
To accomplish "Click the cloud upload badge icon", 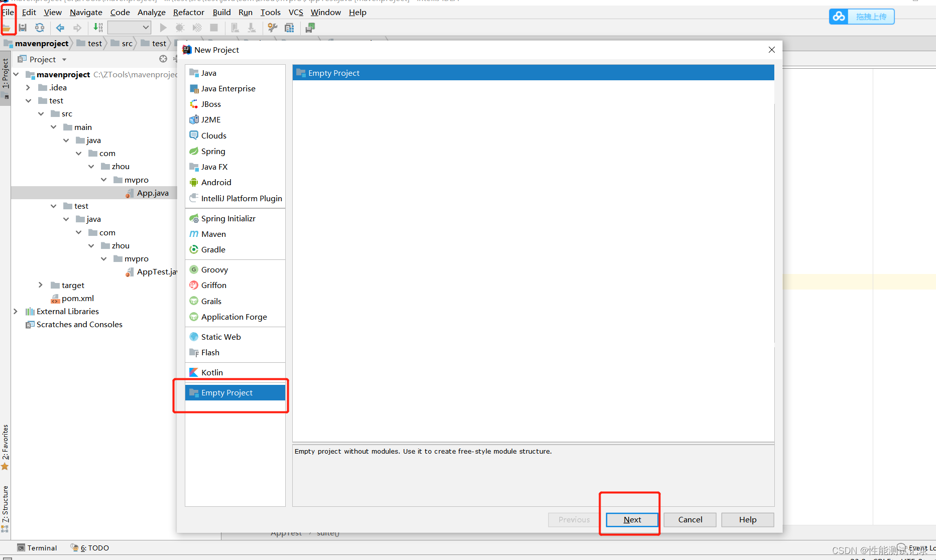I will click(839, 17).
